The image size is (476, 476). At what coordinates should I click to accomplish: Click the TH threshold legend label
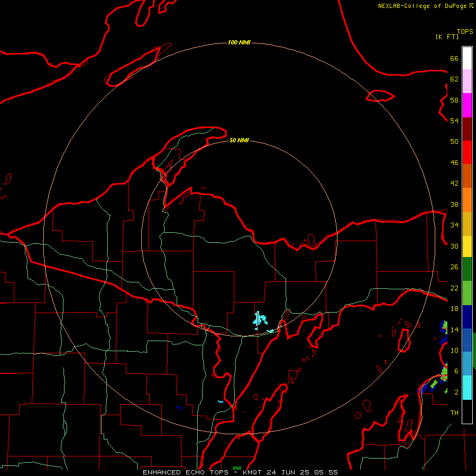point(454,413)
